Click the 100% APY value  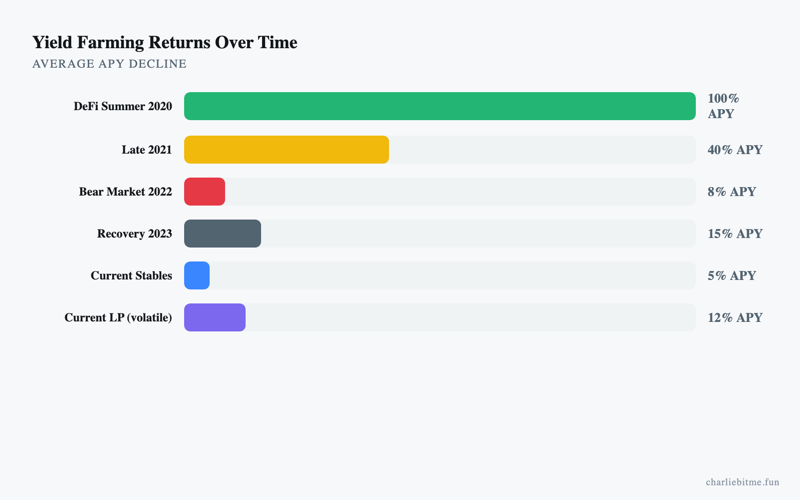(x=723, y=106)
